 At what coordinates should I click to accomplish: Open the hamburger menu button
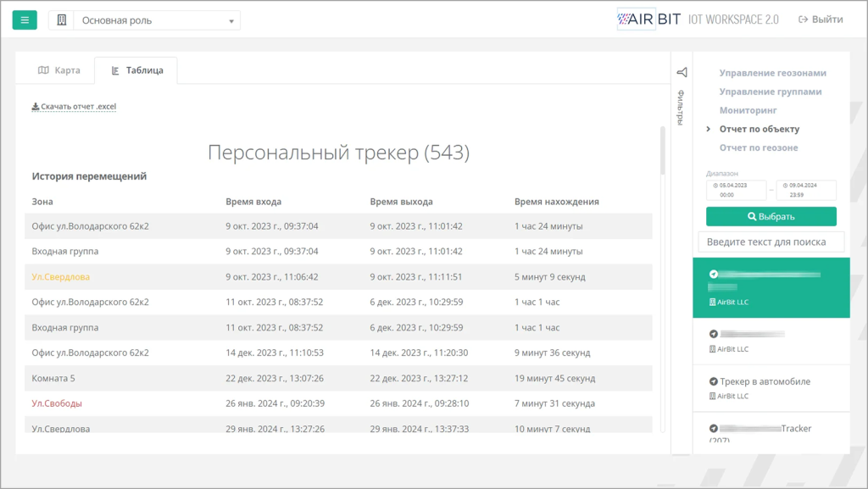point(25,19)
